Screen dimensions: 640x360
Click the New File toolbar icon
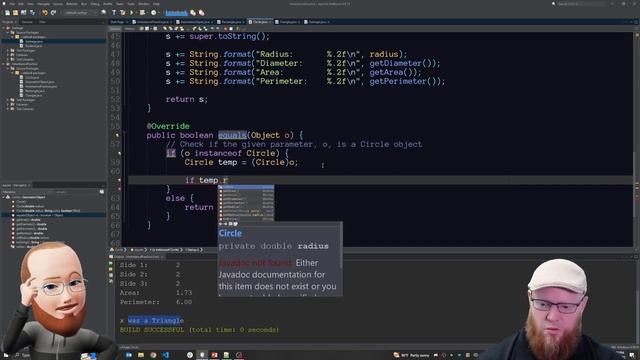7,13
